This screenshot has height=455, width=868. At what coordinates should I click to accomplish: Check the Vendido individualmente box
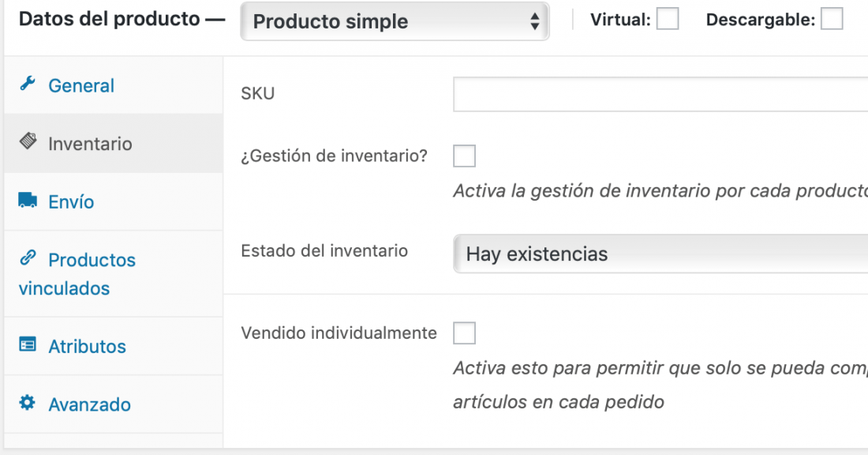pos(464,333)
